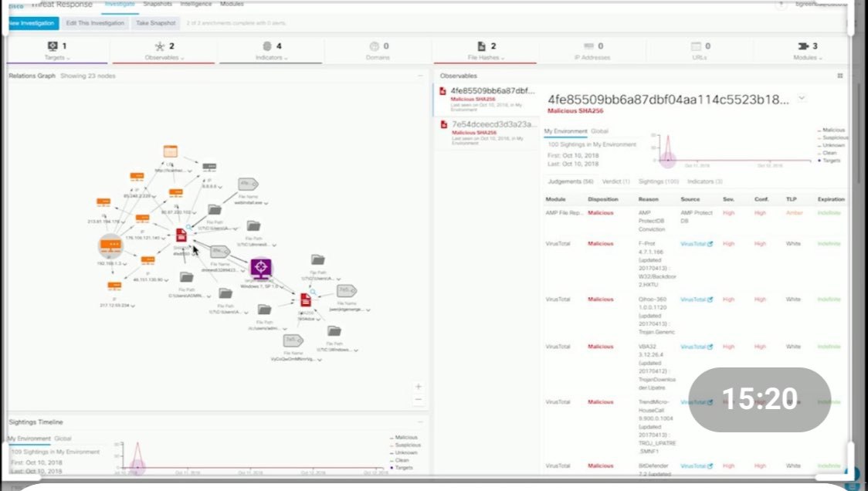Open the Snapshots tab

[158, 5]
